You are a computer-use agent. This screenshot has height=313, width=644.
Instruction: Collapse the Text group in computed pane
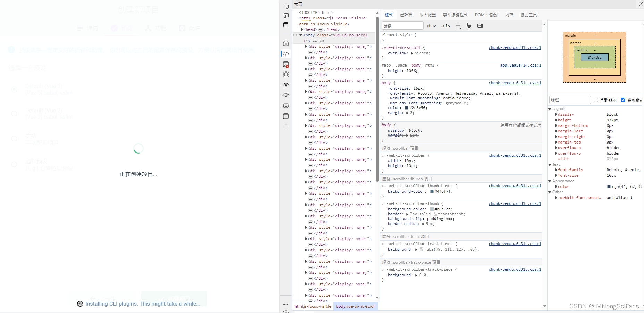point(550,164)
